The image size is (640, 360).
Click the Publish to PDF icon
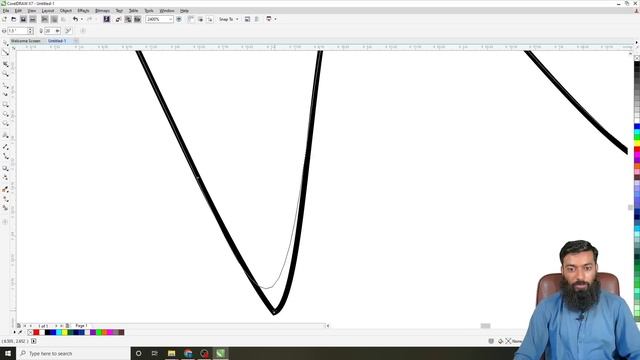tap(138, 19)
